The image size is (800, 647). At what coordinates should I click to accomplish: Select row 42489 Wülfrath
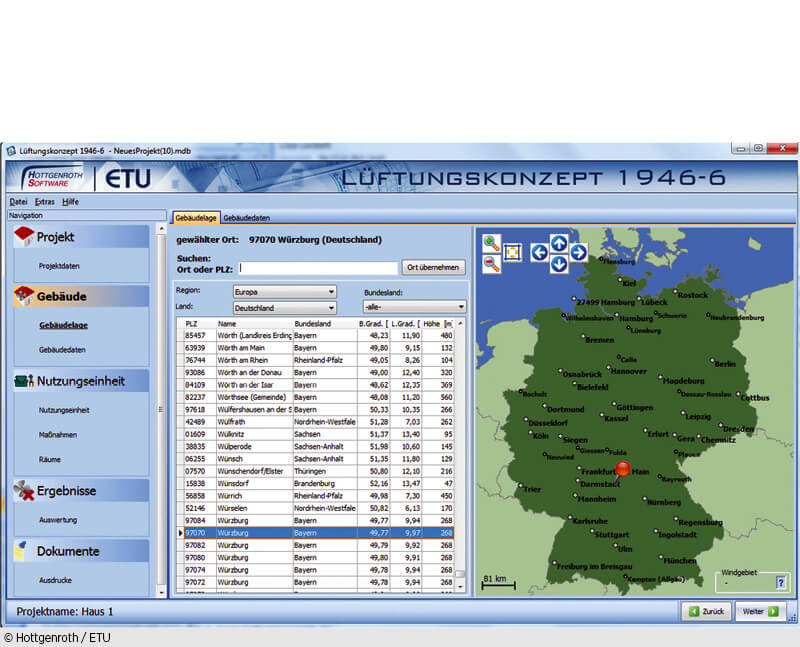[315, 421]
